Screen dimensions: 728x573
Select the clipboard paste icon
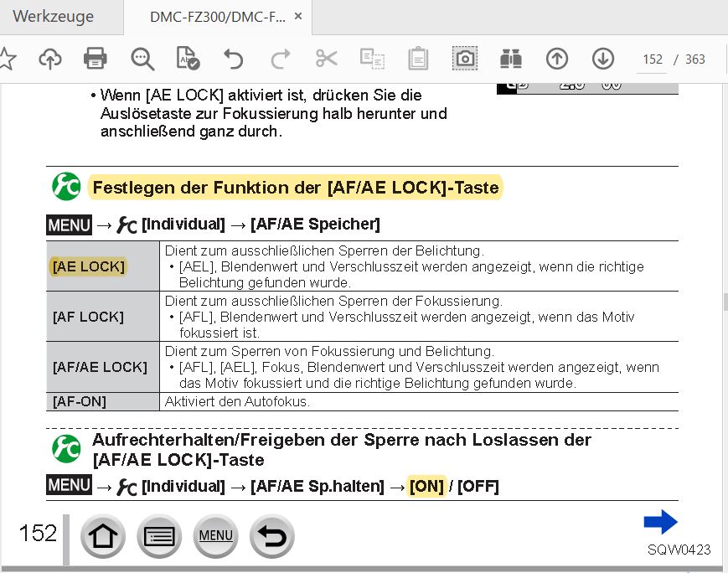pos(418,59)
